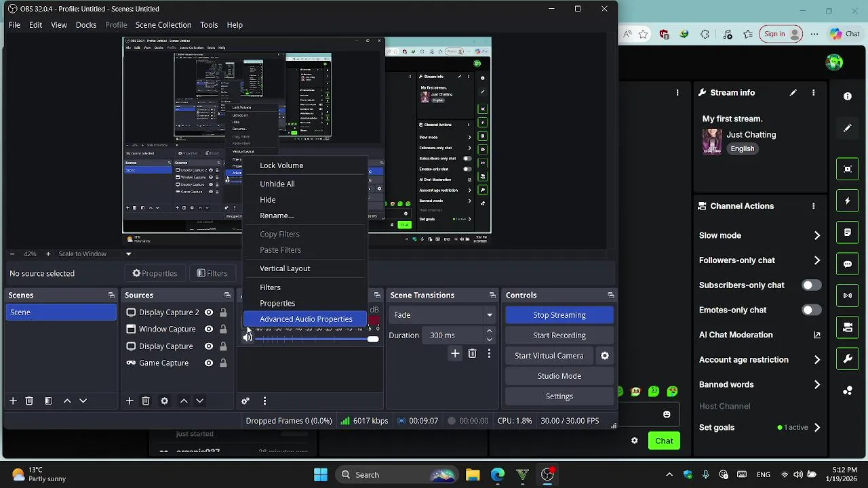This screenshot has width=868, height=488.
Task: Open scene filters icon in Scenes dock
Action: 48,401
